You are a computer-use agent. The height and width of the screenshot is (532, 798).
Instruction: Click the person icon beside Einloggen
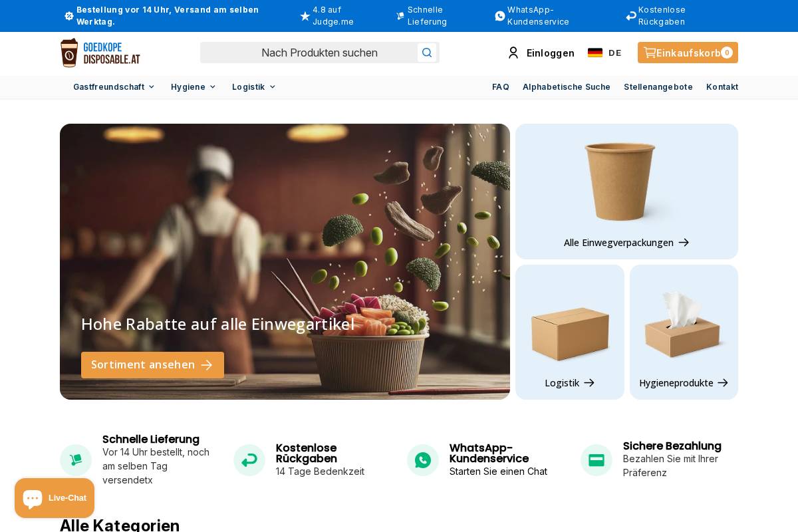[513, 53]
